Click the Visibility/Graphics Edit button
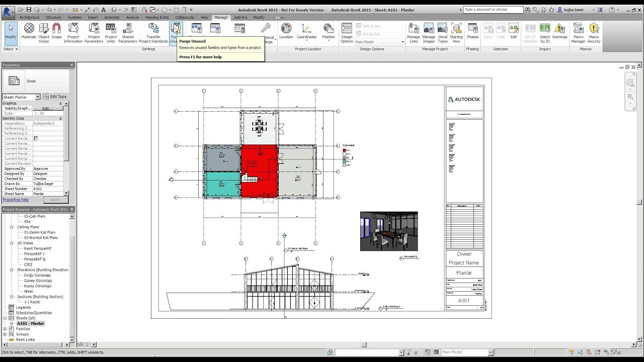Screen dimensions: 644x362 click(x=47, y=108)
